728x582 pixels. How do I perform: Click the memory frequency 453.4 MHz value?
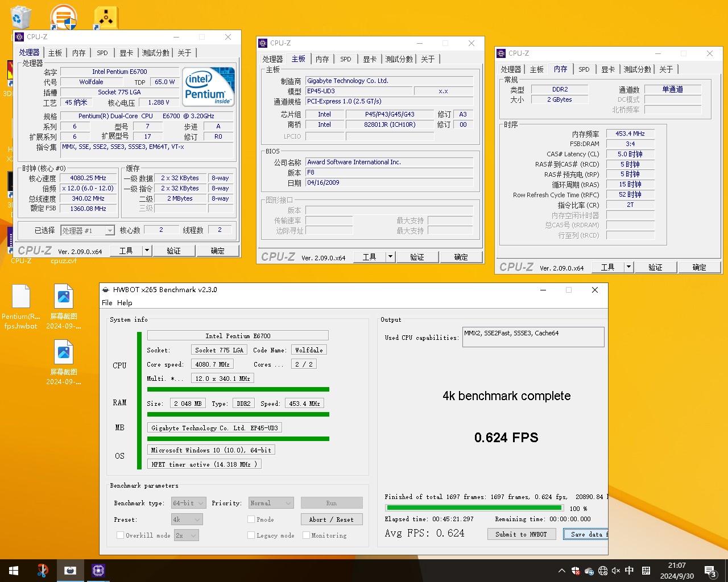[630, 134]
